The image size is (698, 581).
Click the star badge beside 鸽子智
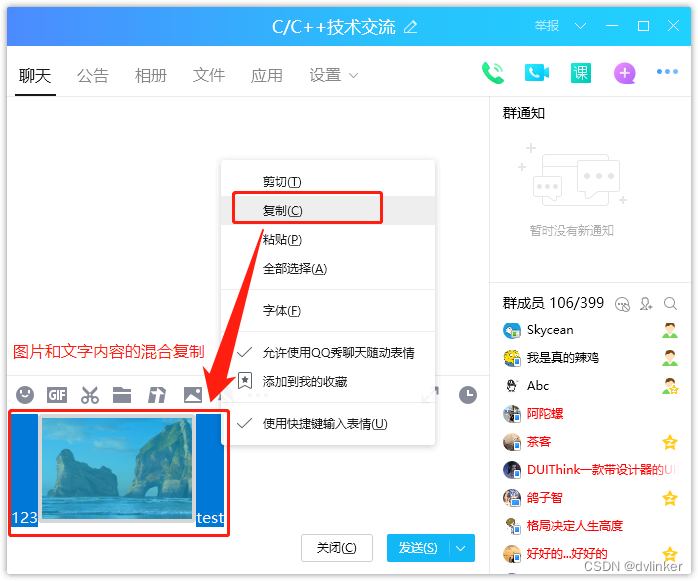click(x=670, y=498)
